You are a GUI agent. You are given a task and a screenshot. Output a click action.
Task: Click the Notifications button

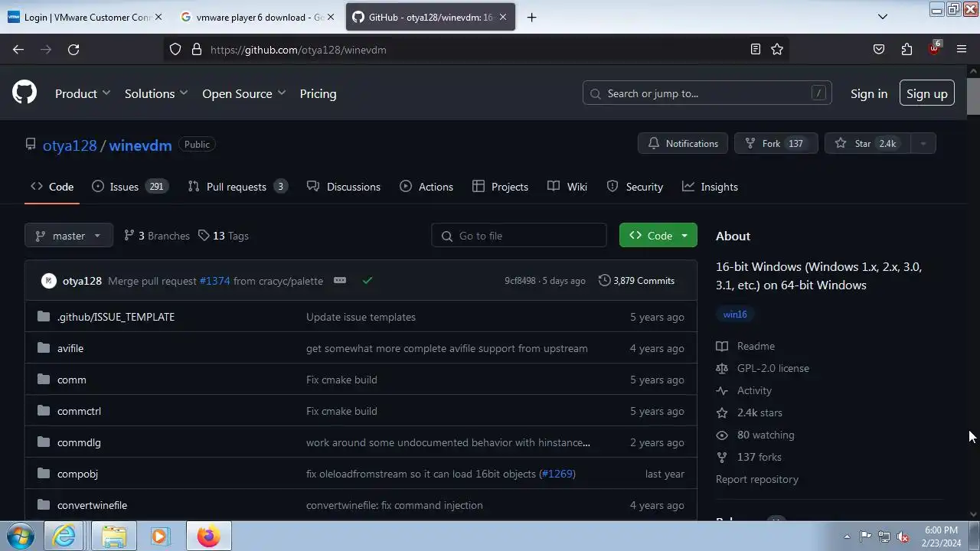683,143
